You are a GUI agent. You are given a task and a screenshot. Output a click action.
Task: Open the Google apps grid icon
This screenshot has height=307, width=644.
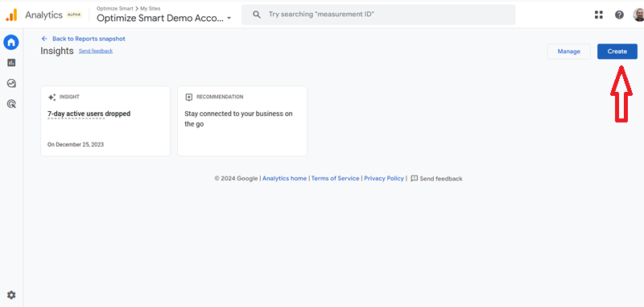599,15
